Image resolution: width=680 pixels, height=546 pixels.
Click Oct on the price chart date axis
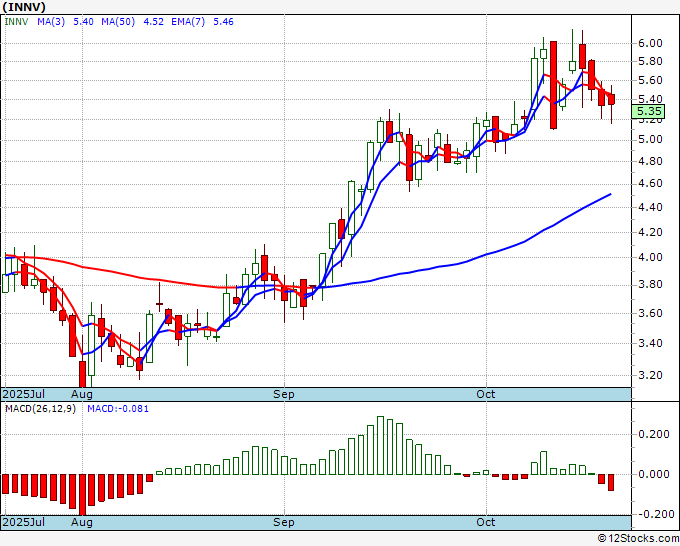coord(485,394)
